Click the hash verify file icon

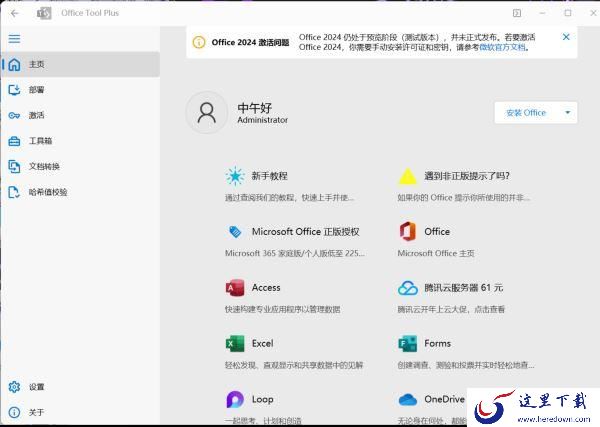pos(14,192)
